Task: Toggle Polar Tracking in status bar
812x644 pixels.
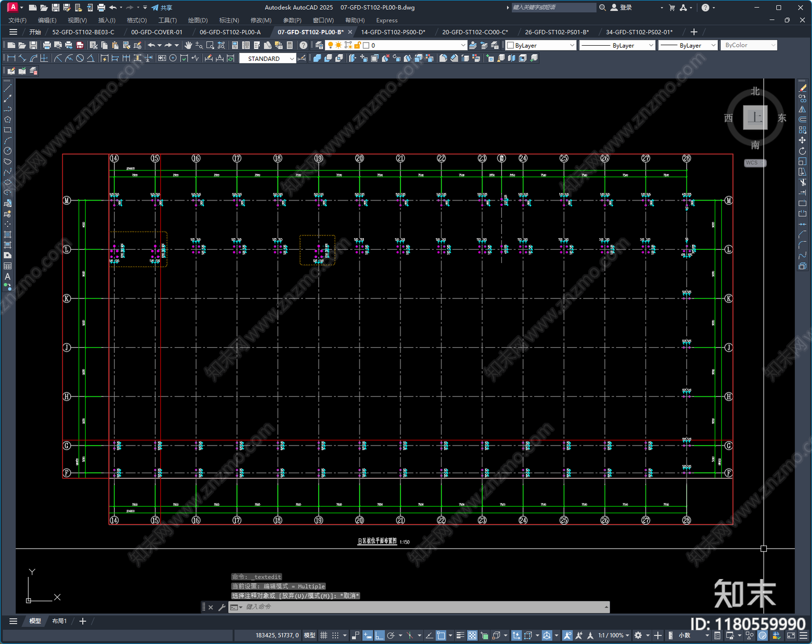Action: point(391,635)
